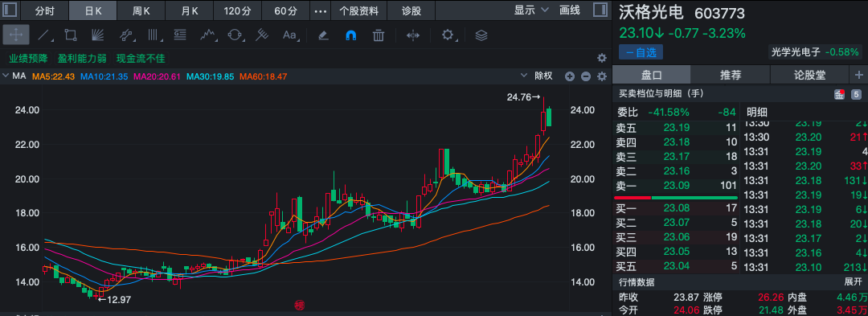Click the MA60:18.47 indicator value
The width and height of the screenshot is (868, 316).
(264, 76)
